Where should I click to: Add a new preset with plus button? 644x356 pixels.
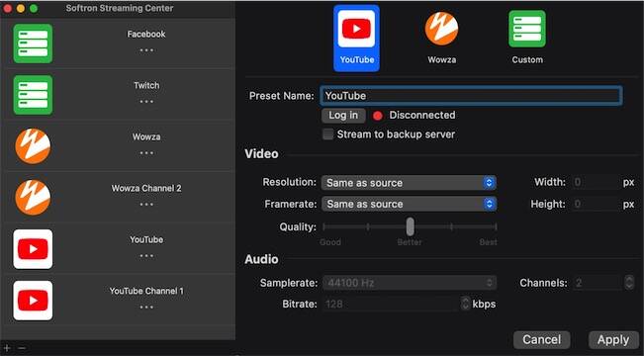pos(7,348)
